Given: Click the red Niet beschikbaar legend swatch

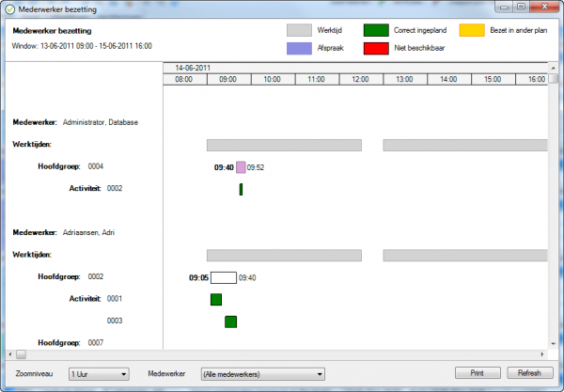Looking at the screenshot, I should pyautogui.click(x=376, y=48).
